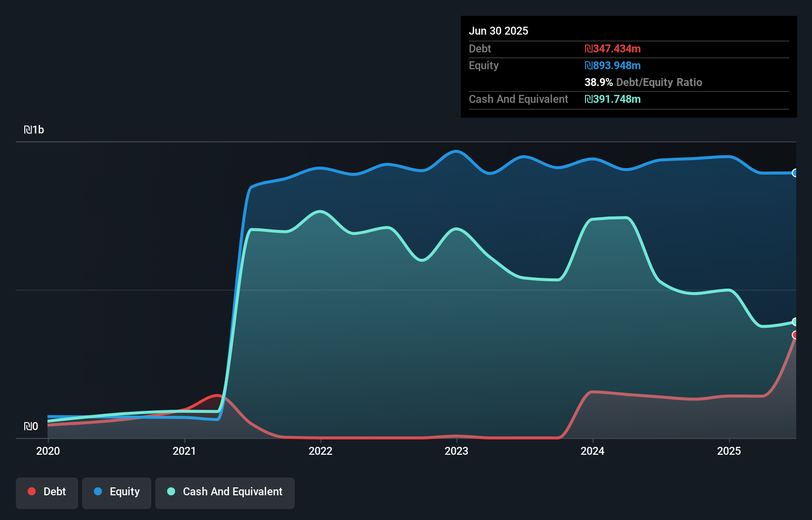This screenshot has width=812, height=520.
Task: Toggle the Cash And Equivalent series visibility
Action: [225, 492]
